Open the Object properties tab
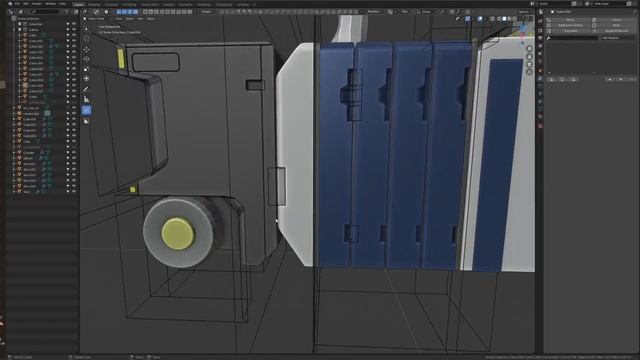The height and width of the screenshot is (360, 640). click(x=540, y=71)
